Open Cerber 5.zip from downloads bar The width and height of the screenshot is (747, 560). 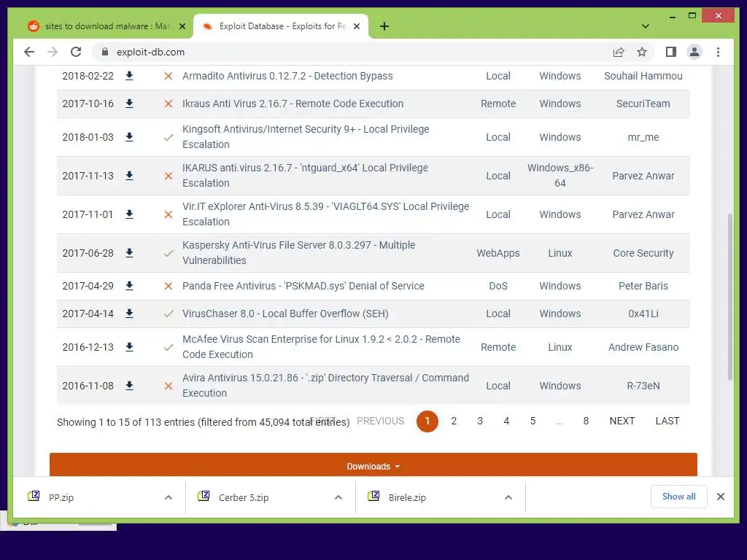[x=244, y=497]
